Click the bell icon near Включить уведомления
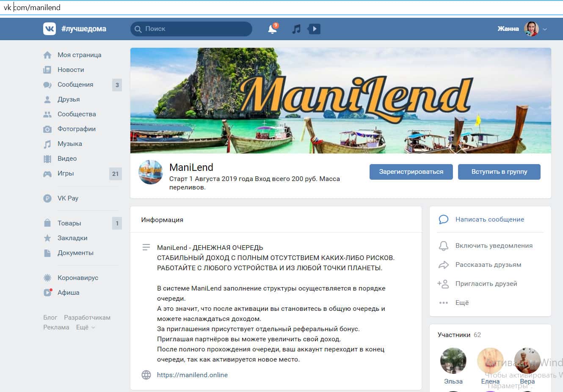The width and height of the screenshot is (563, 392). tap(443, 246)
